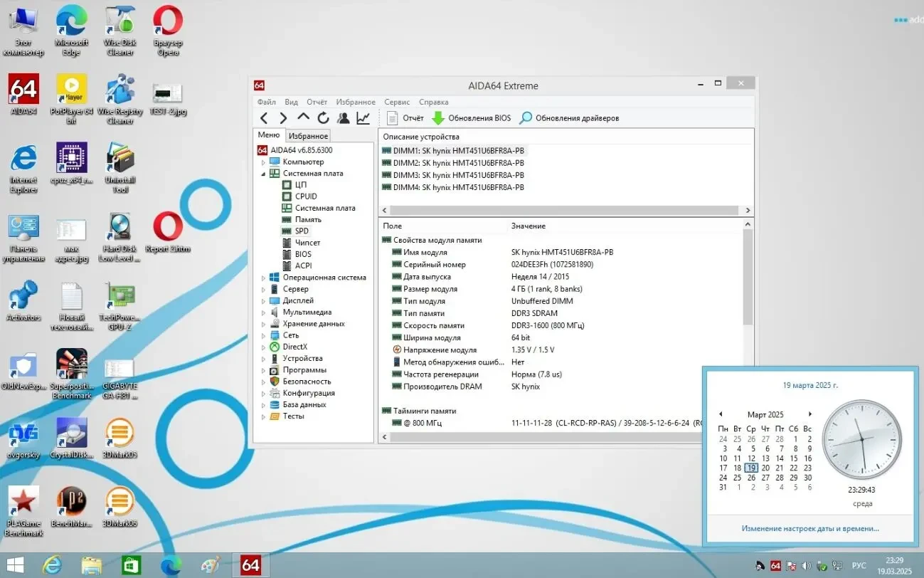This screenshot has width=924, height=578.
Task: Go forward with the AIDA64 forward arrow
Action: coord(283,118)
